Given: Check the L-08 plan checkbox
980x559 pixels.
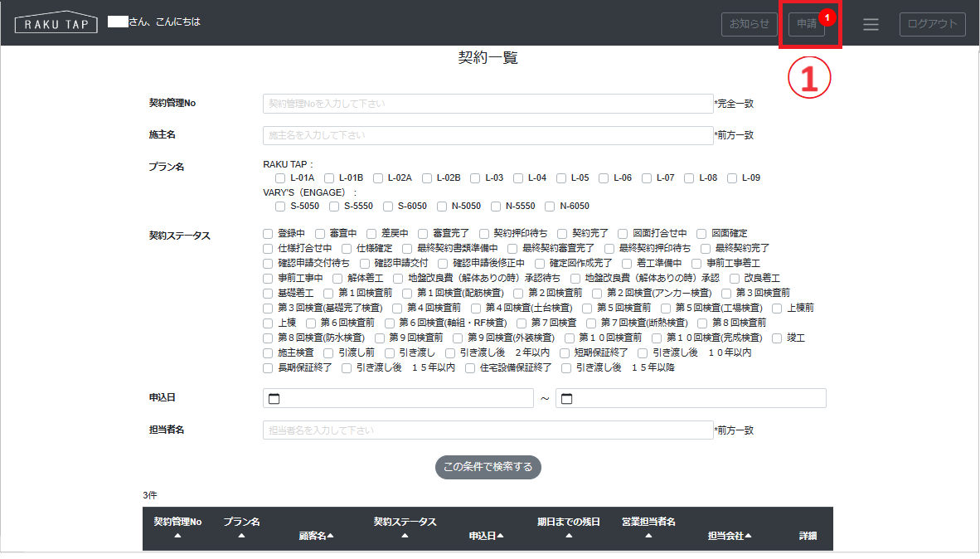Looking at the screenshot, I should 689,178.
